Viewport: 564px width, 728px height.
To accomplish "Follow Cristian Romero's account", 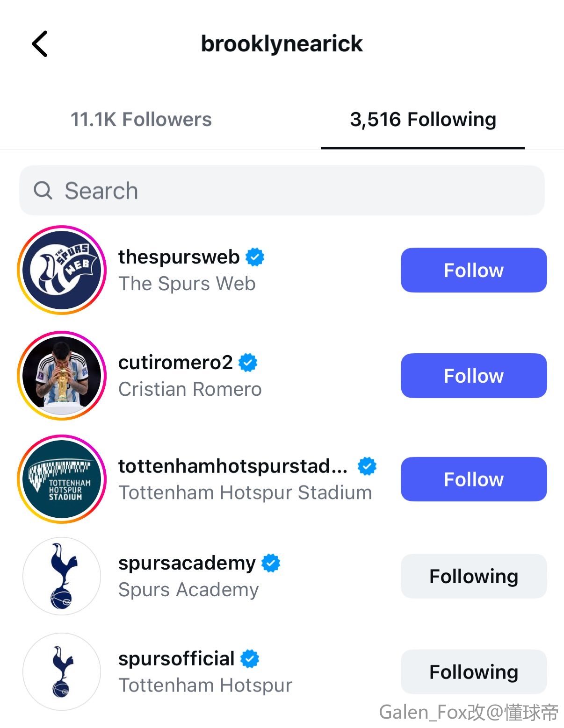I will (473, 376).
